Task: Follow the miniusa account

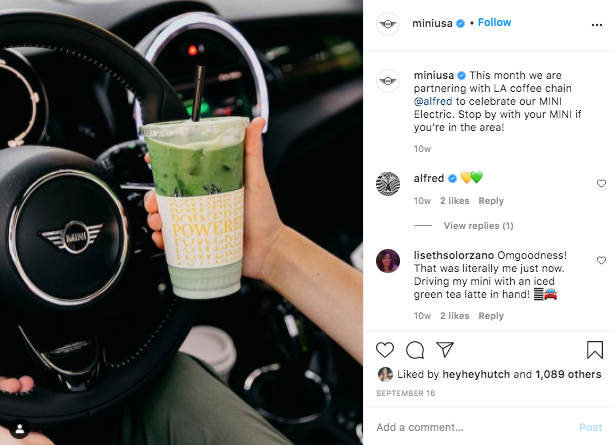Action: click(x=494, y=22)
